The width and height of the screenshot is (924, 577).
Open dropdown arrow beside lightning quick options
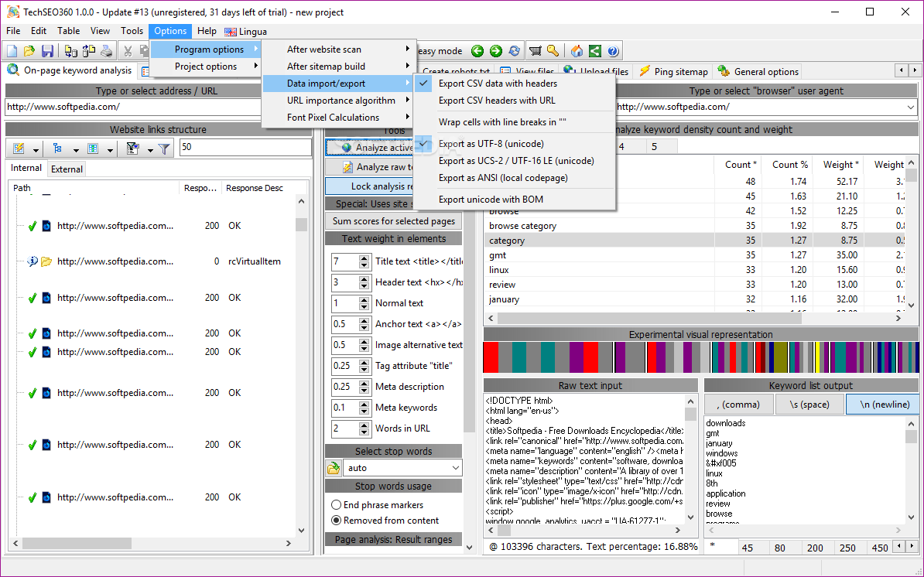(x=36, y=149)
